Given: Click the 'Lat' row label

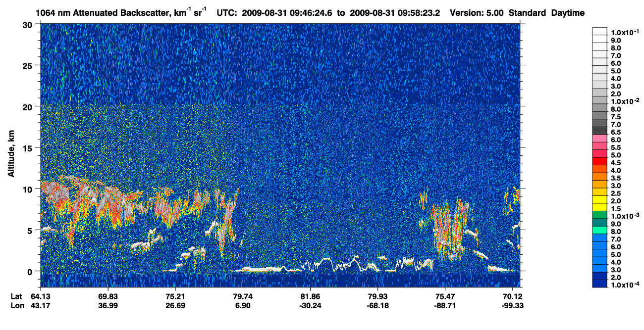Looking at the screenshot, I should pos(16,296).
